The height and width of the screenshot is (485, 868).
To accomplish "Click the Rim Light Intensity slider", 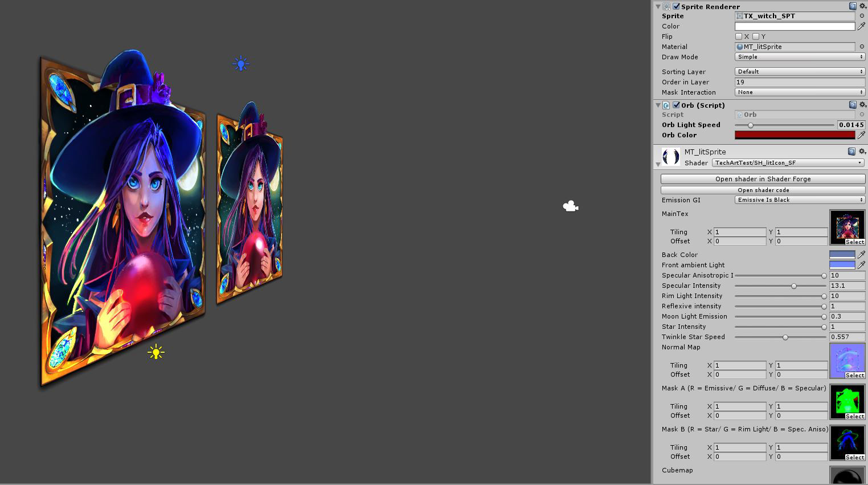I will click(x=780, y=296).
